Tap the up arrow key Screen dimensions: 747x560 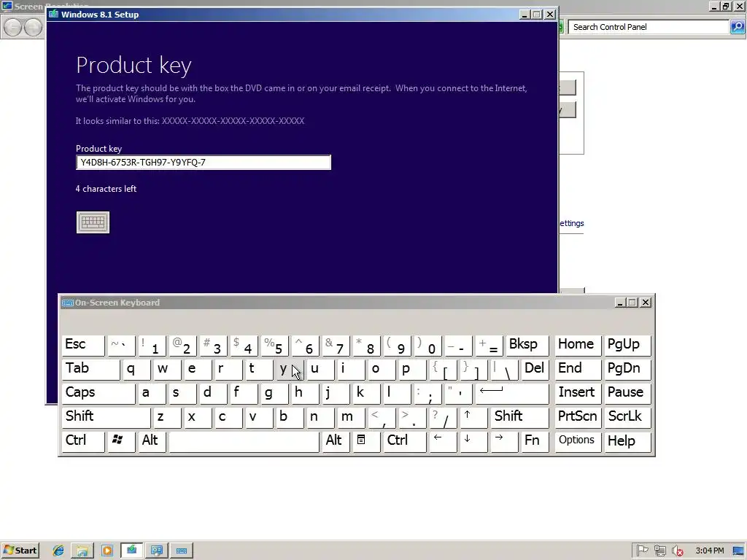click(x=473, y=416)
